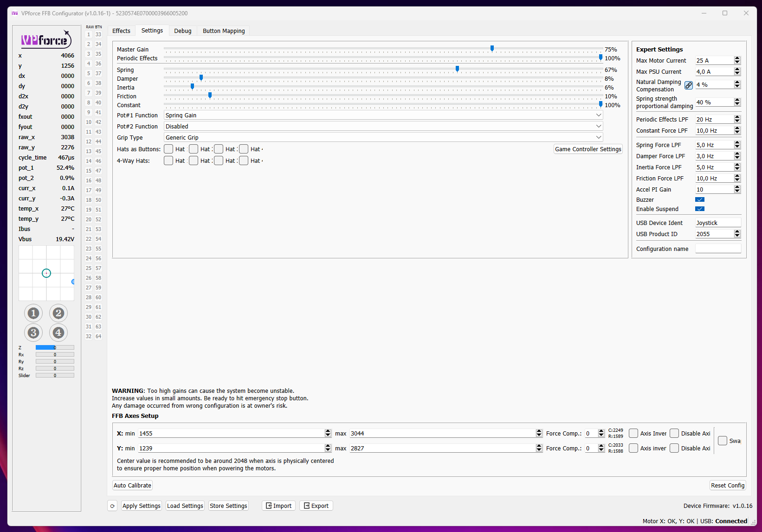The image size is (762, 532).
Task: Click the circled number 1 indicator
Action: (x=33, y=313)
